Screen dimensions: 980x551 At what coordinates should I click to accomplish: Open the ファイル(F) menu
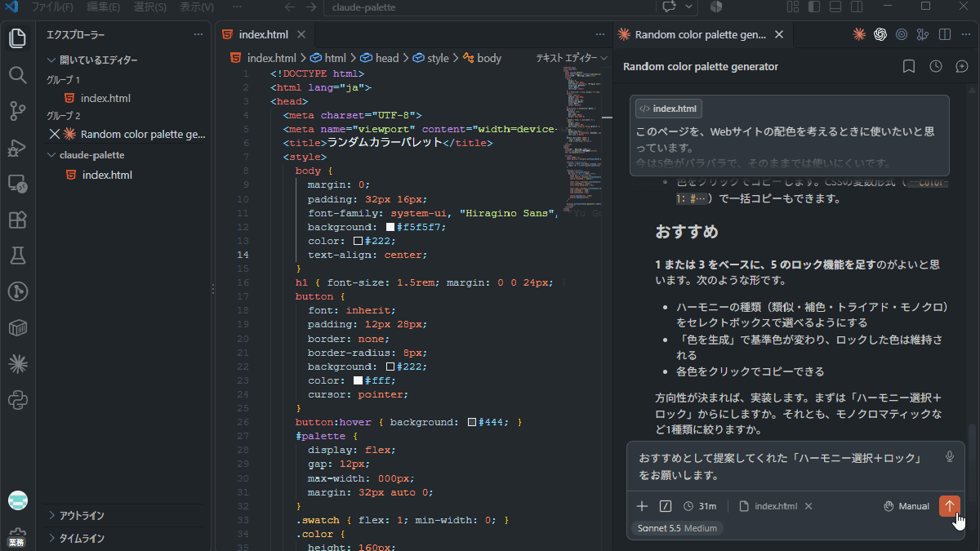click(x=52, y=7)
